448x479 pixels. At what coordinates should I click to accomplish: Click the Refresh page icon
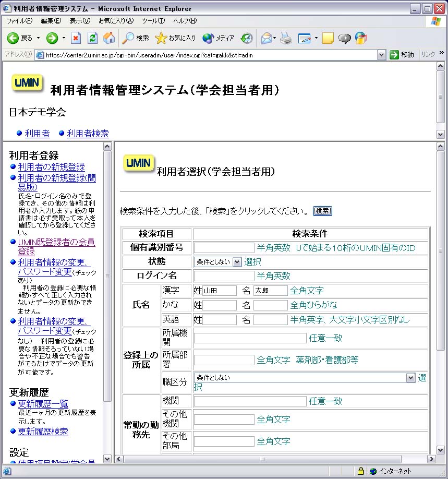pos(92,38)
